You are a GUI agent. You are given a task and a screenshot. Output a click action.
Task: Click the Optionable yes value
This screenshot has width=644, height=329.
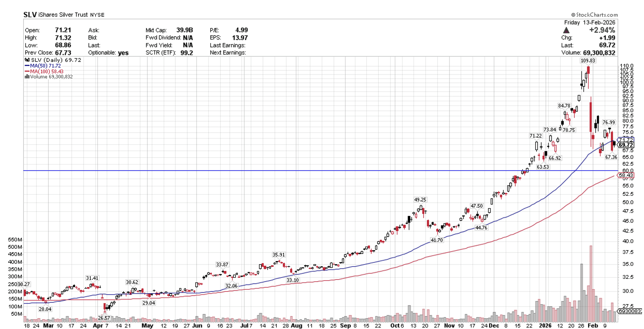point(123,53)
